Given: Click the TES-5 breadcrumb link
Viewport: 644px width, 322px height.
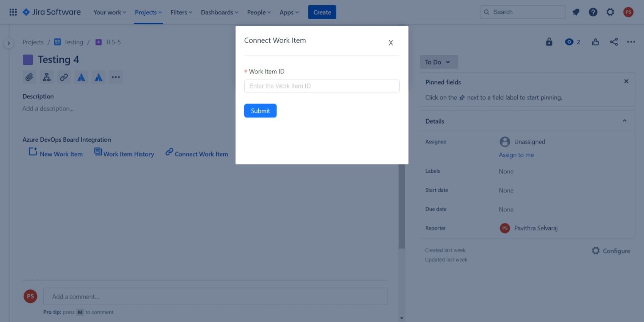Looking at the screenshot, I should [x=113, y=42].
